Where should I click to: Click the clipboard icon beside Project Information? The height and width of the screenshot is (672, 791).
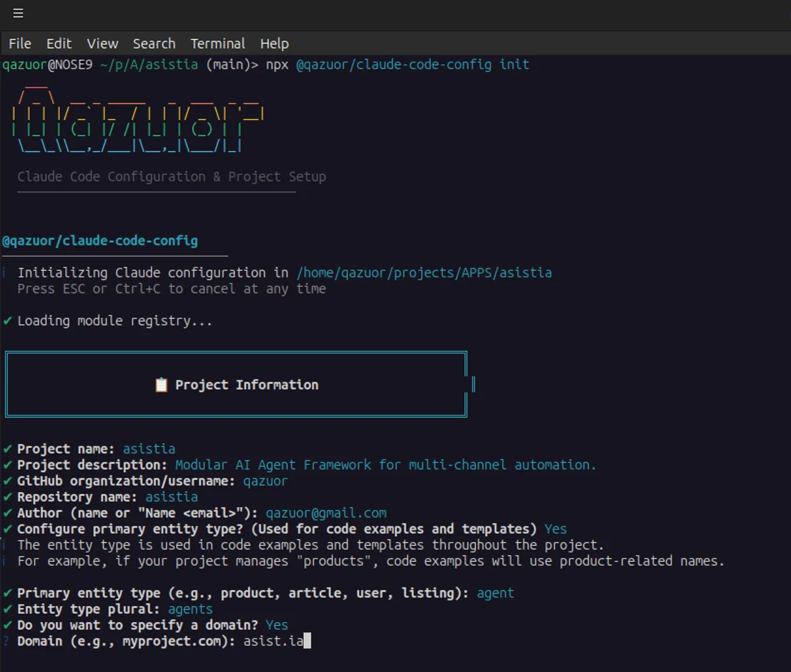(161, 384)
